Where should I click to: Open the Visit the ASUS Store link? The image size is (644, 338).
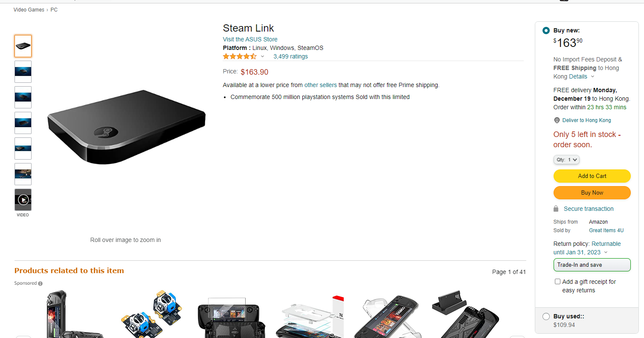click(x=250, y=39)
